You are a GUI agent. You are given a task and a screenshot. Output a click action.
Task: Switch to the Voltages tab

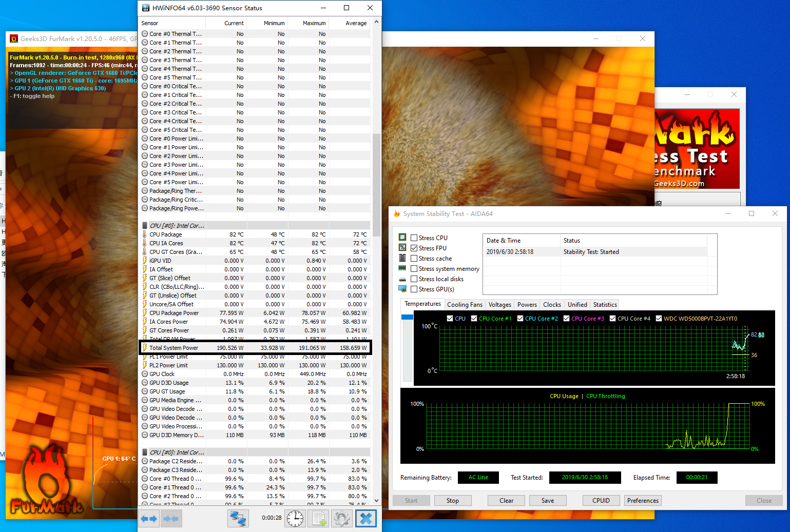coord(499,305)
